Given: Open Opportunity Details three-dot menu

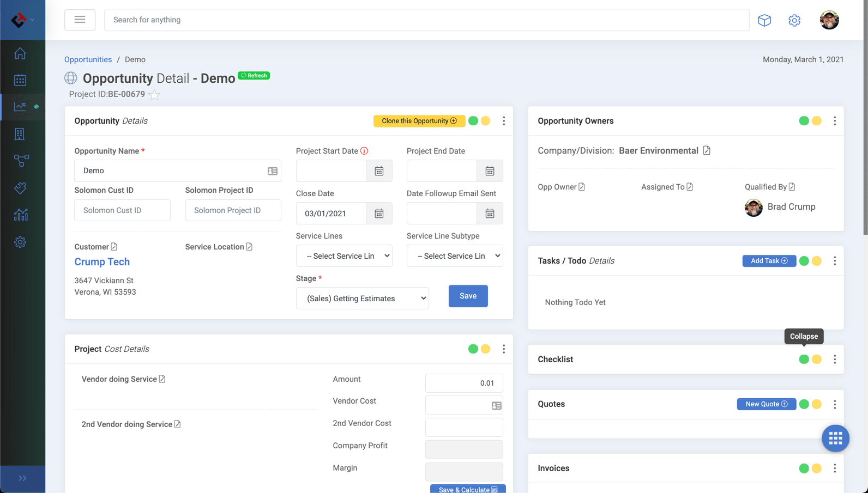Looking at the screenshot, I should click(504, 121).
